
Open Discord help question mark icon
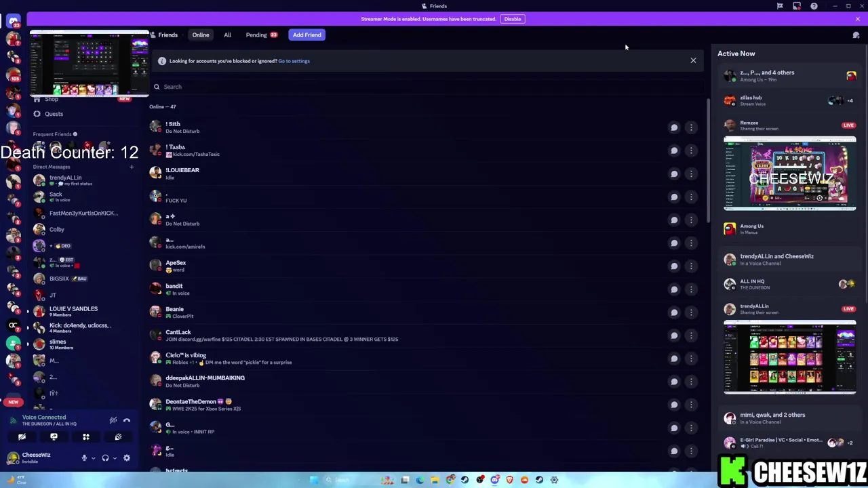pyautogui.click(x=814, y=6)
